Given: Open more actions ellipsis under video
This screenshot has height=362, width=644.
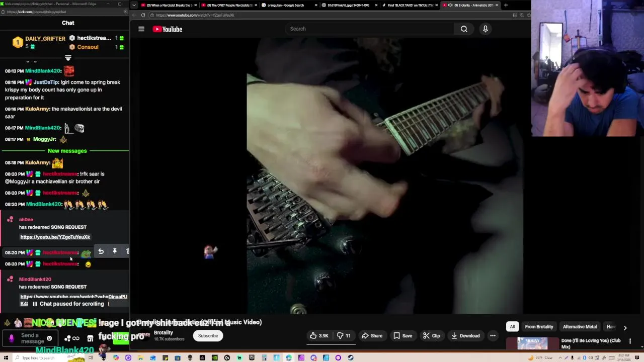Looking at the screenshot, I should (x=493, y=336).
